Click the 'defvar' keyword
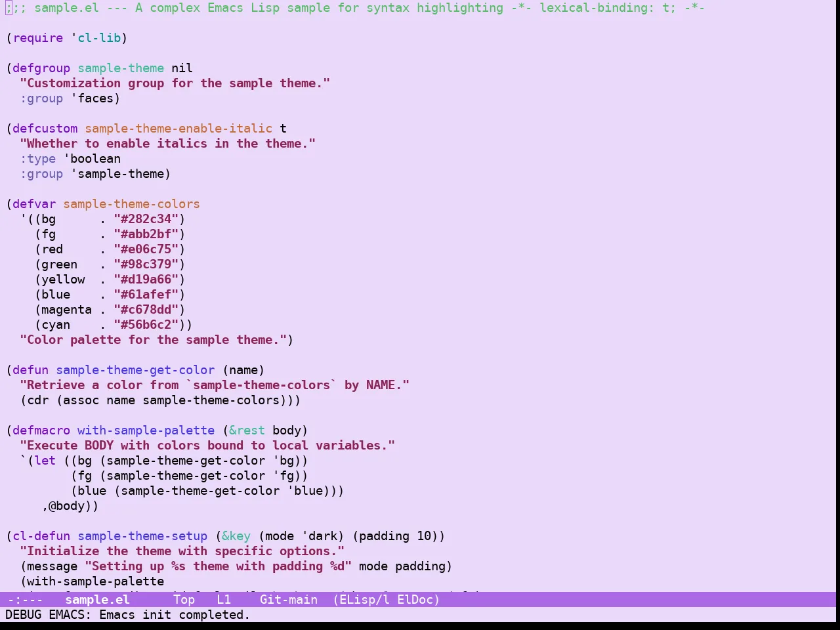This screenshot has height=630, width=840. (34, 204)
